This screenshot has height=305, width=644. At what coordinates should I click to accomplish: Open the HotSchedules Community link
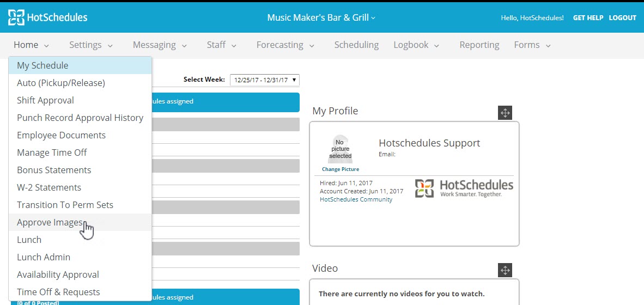(x=356, y=199)
